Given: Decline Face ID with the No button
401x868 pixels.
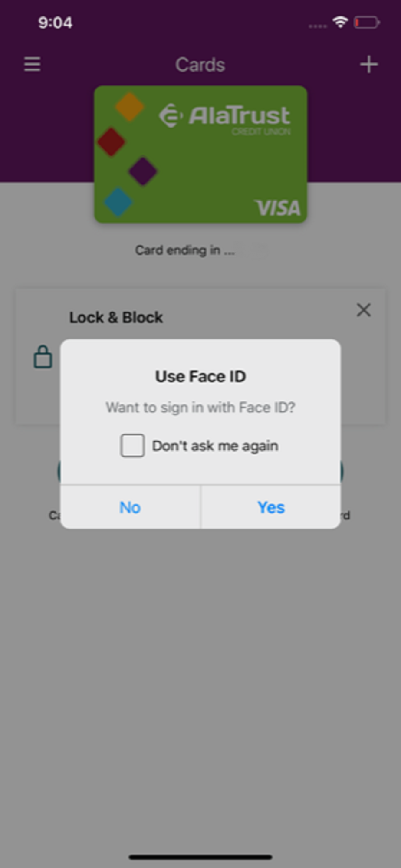Looking at the screenshot, I should tap(130, 507).
